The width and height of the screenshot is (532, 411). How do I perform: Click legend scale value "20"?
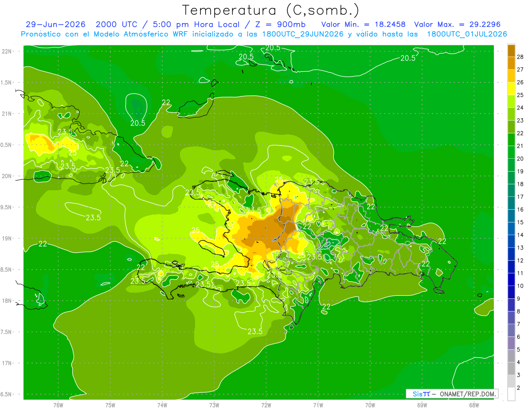pos(520,158)
